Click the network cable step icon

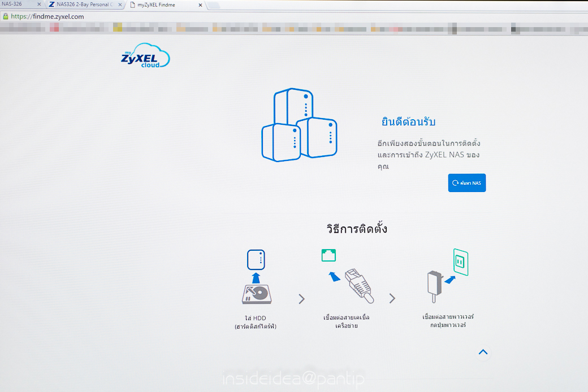(x=348, y=276)
